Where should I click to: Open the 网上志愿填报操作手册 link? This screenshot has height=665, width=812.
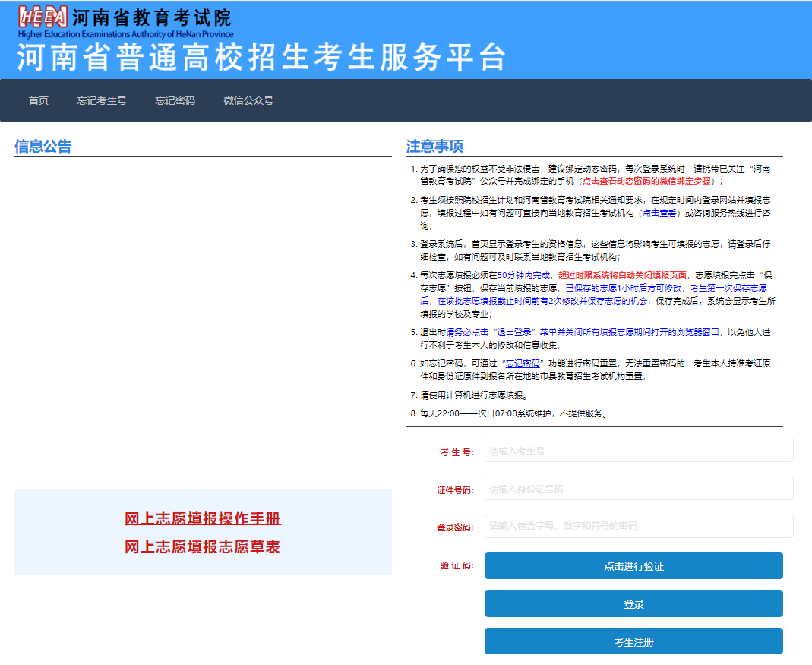coord(203,519)
